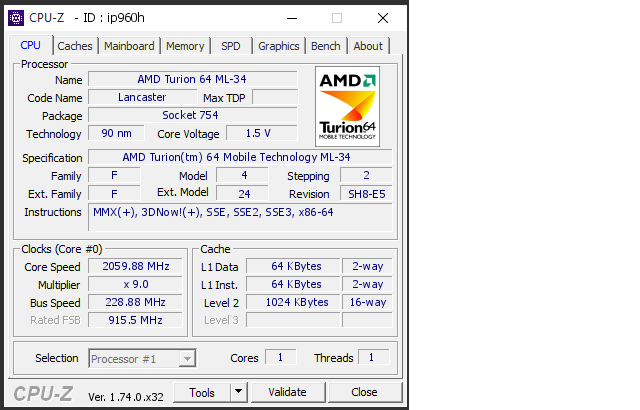
Task: Click the CPU-Z app icon in title bar
Action: [16, 18]
